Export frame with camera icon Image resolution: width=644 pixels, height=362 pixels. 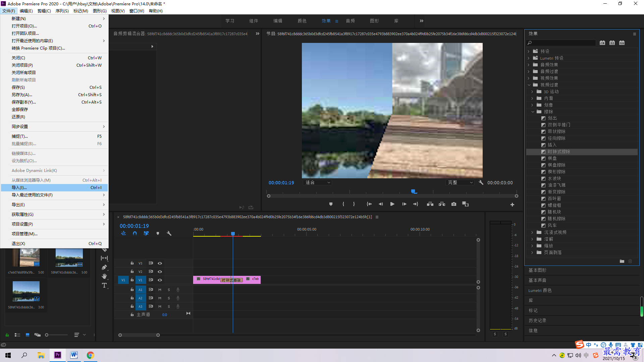point(453,204)
